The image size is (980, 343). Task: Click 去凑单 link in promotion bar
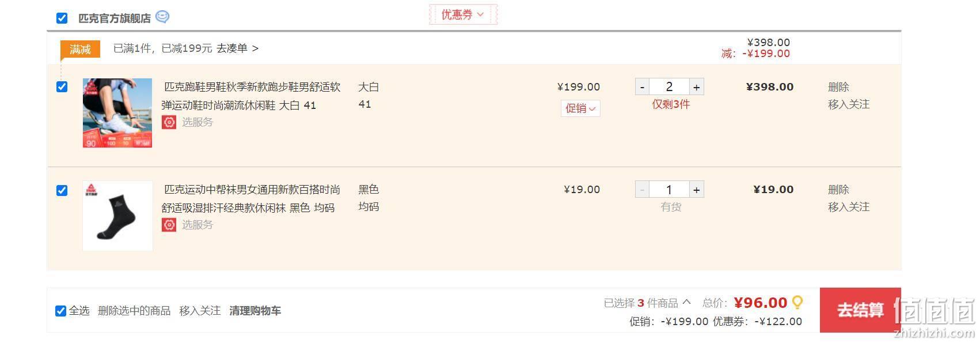[x=237, y=48]
